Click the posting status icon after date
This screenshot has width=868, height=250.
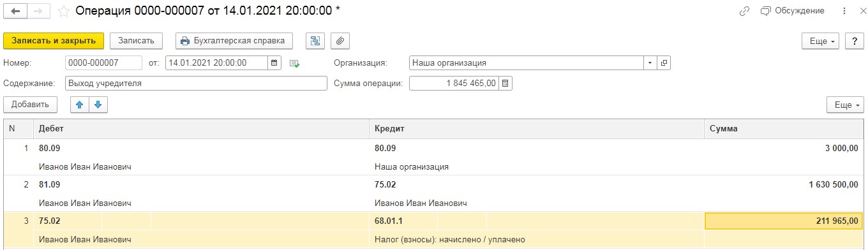[x=294, y=63]
